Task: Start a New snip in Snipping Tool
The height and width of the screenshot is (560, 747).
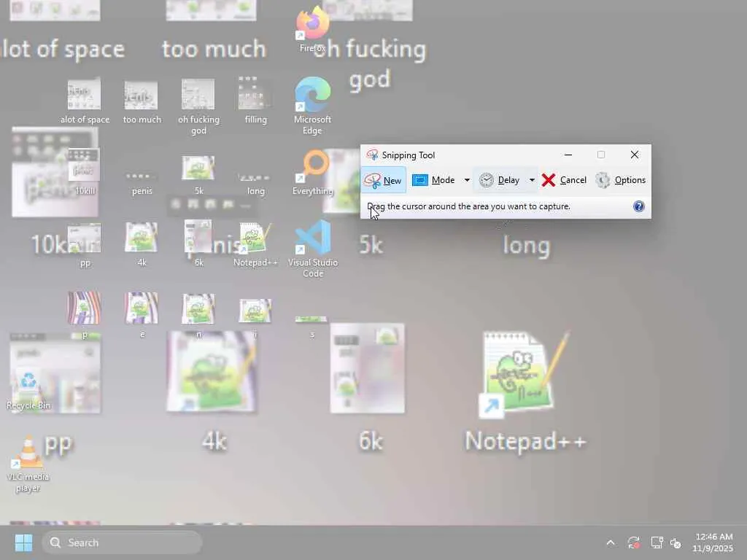Action: coord(384,180)
